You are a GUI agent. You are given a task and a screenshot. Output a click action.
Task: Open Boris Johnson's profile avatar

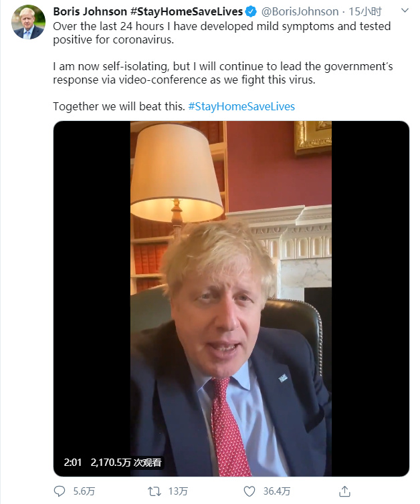[28, 22]
